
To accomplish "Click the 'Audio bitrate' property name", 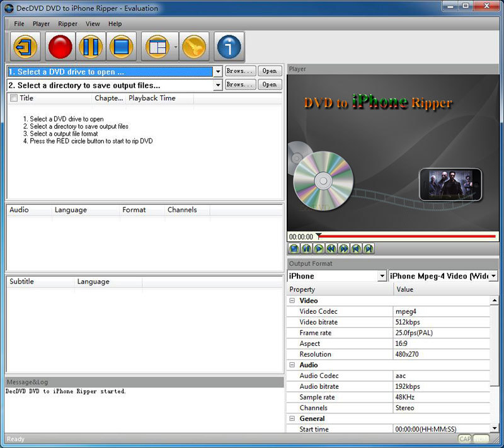I will (x=319, y=386).
